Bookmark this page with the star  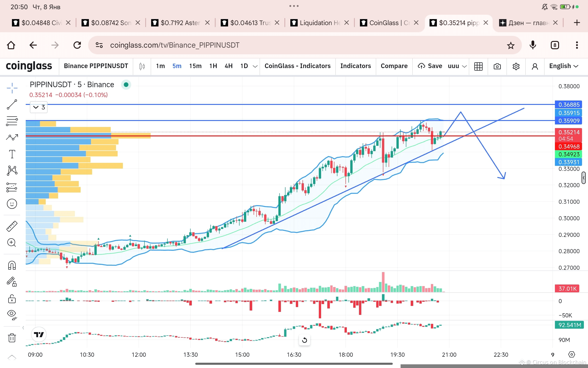coord(511,45)
